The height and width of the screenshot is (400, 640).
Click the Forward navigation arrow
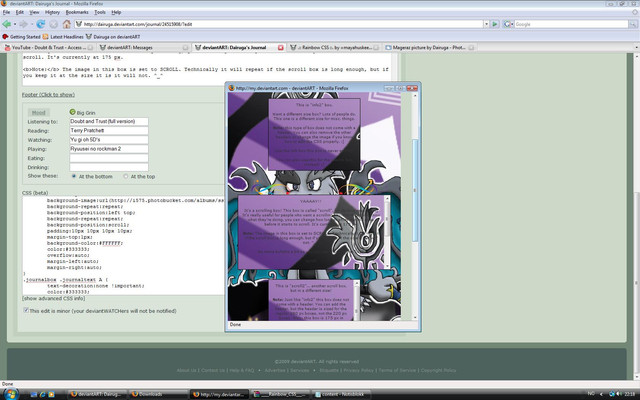(23, 24)
